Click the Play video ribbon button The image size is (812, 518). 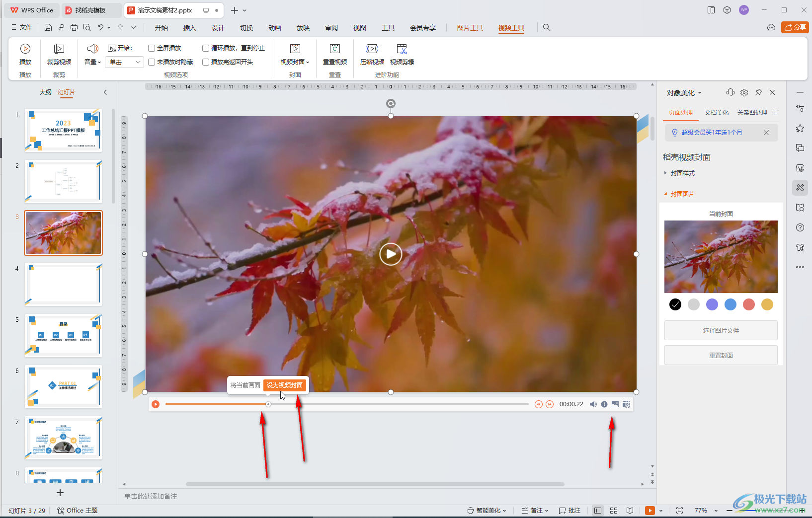25,54
